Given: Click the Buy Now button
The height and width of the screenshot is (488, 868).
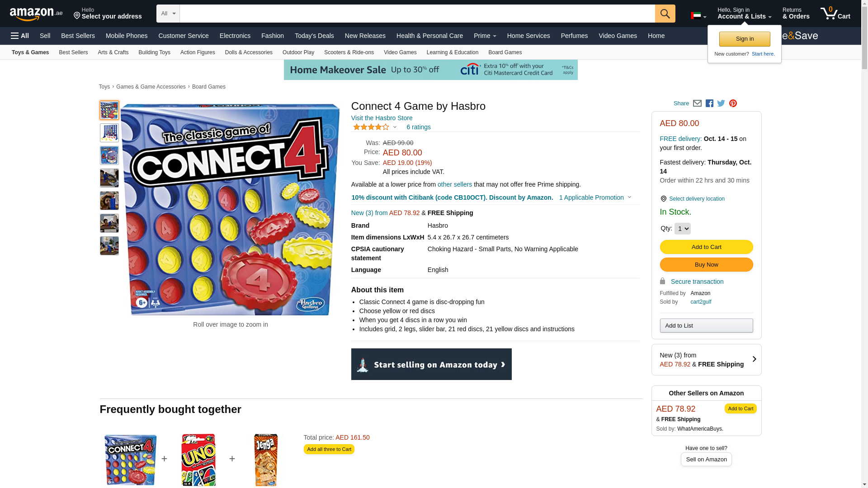Looking at the screenshot, I should click(706, 265).
